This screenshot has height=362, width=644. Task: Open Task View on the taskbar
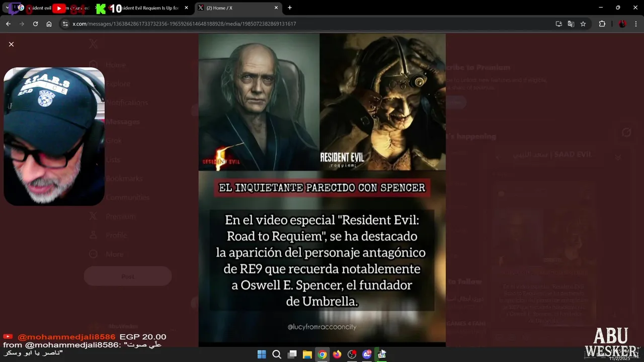click(292, 354)
